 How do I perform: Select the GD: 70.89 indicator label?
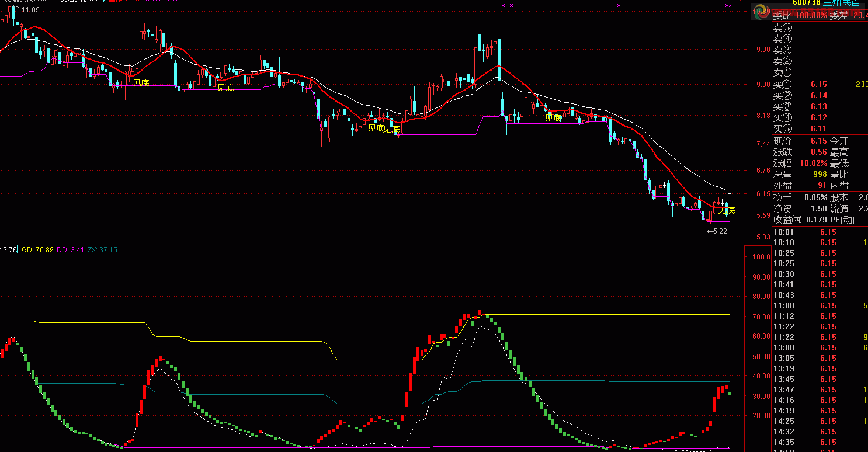pyautogui.click(x=37, y=250)
